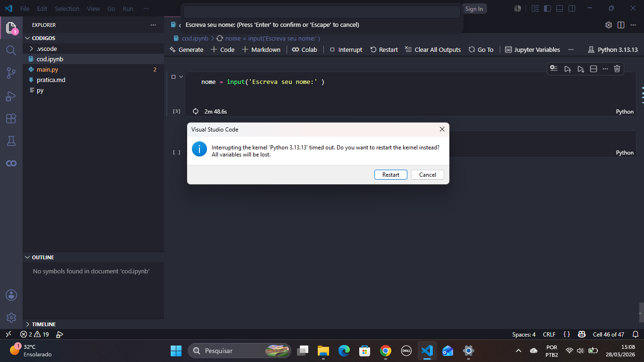Split the cell using the cell toolbar icon
The height and width of the screenshot is (362, 644).
tap(594, 69)
